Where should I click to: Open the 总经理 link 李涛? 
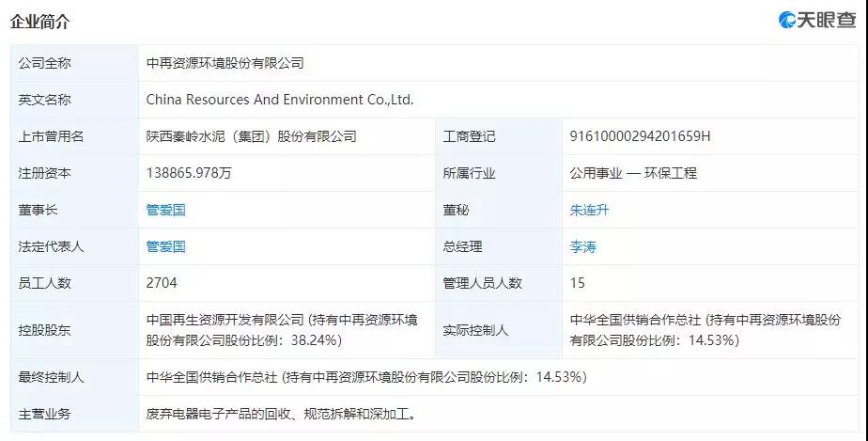(582, 246)
